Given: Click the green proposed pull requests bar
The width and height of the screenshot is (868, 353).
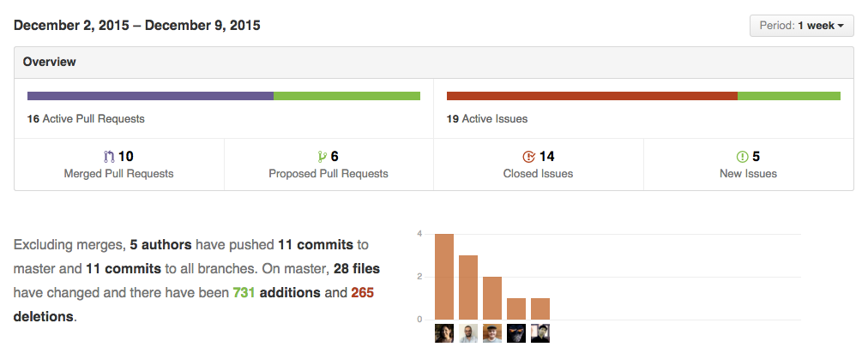Looking at the screenshot, I should coord(347,96).
